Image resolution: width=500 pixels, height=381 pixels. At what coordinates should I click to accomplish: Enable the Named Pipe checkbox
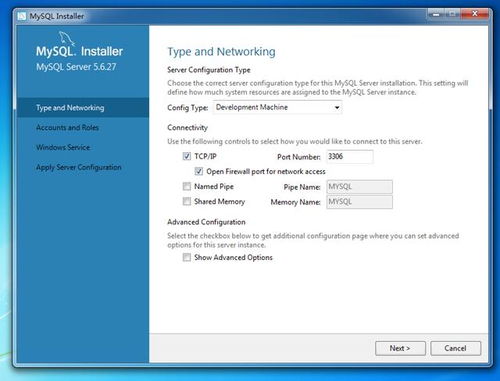187,186
